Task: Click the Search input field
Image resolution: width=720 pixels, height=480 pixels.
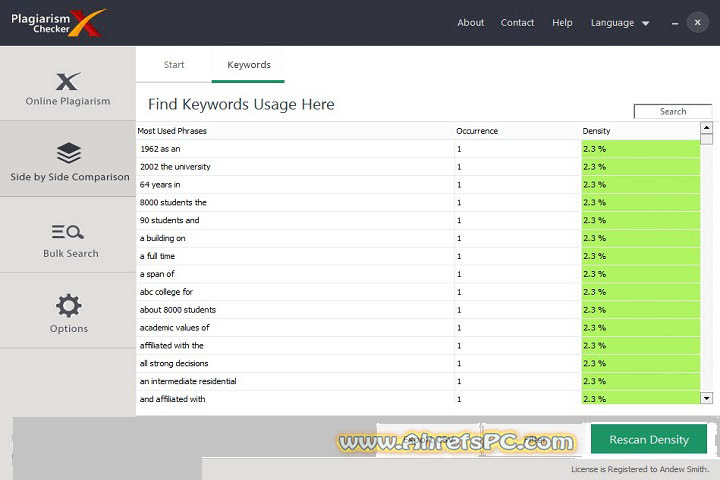Action: click(x=673, y=111)
